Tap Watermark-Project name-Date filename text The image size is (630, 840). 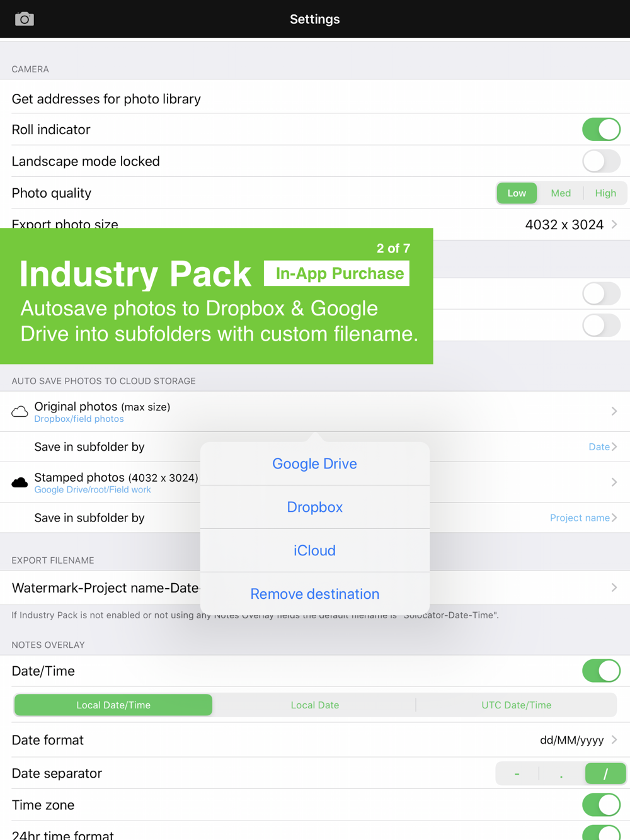[106, 588]
